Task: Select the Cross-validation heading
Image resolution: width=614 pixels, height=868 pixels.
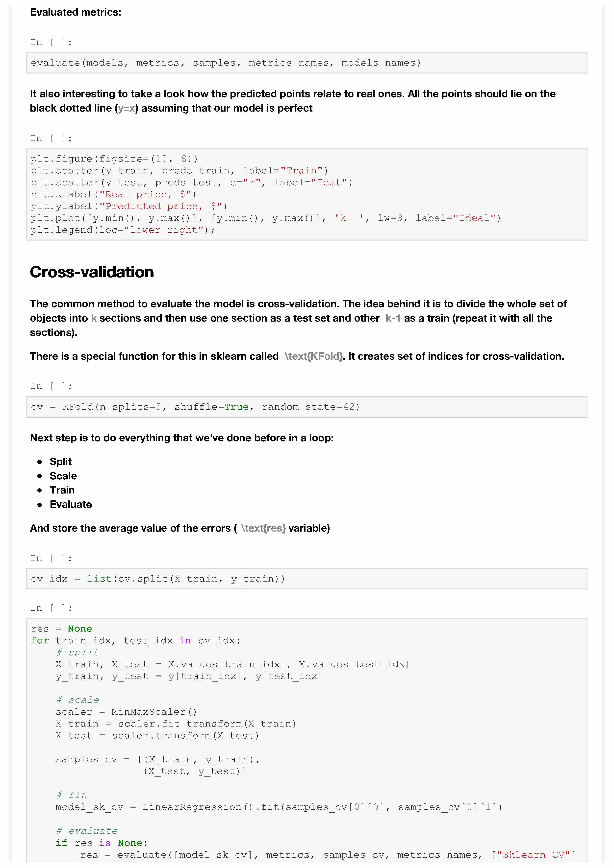Action: 92,272
